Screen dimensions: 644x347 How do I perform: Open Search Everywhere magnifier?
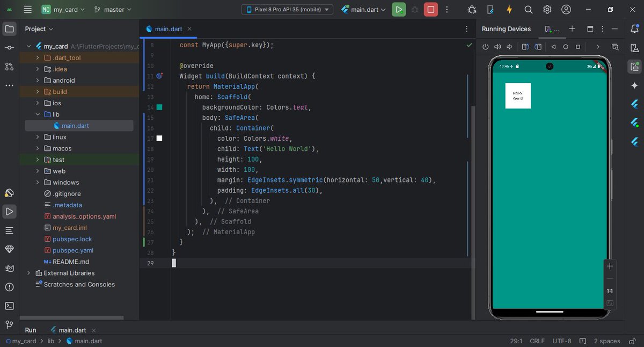click(529, 10)
